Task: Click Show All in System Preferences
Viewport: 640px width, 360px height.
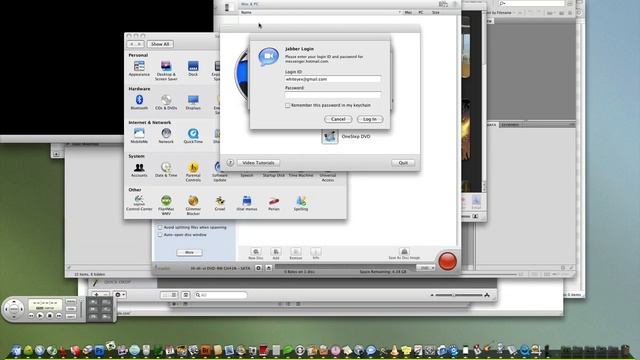Action: click(x=160, y=44)
